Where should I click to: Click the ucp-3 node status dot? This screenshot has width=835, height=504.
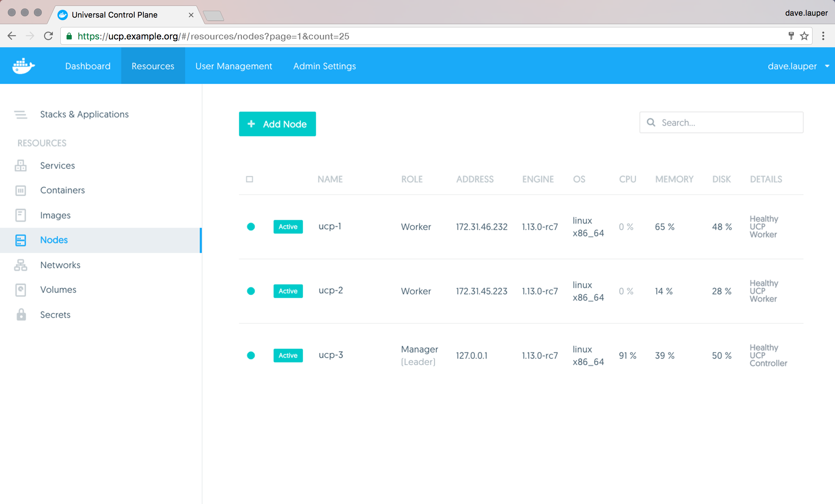point(251,355)
